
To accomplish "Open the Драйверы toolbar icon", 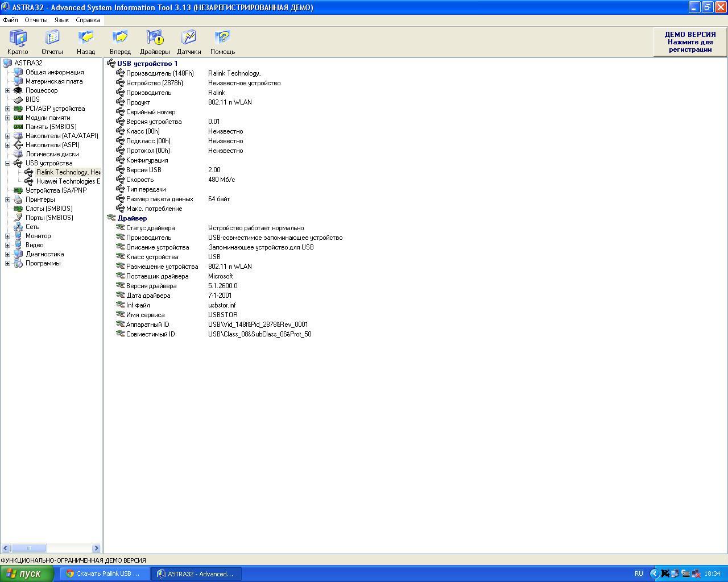I will coord(155,38).
